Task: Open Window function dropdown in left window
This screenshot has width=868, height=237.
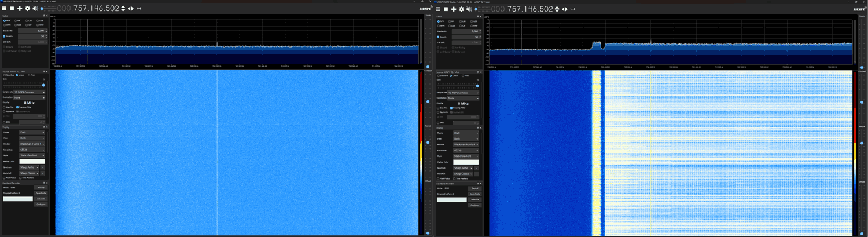Action: pos(32,144)
